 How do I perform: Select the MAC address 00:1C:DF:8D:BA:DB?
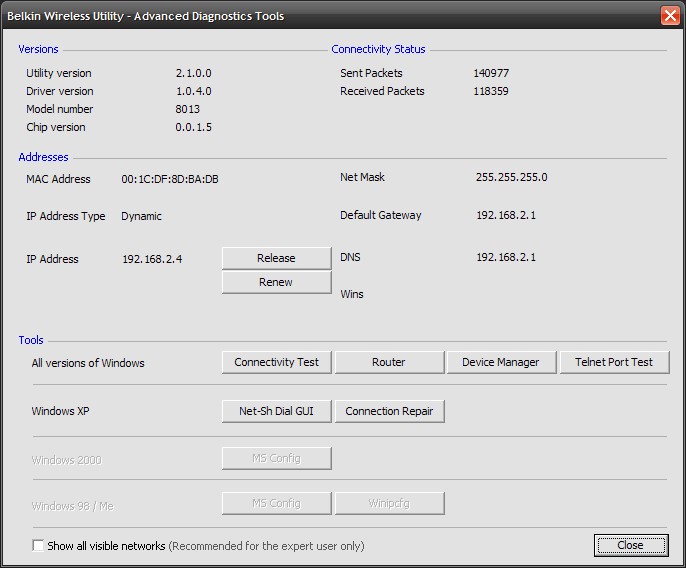click(x=170, y=179)
